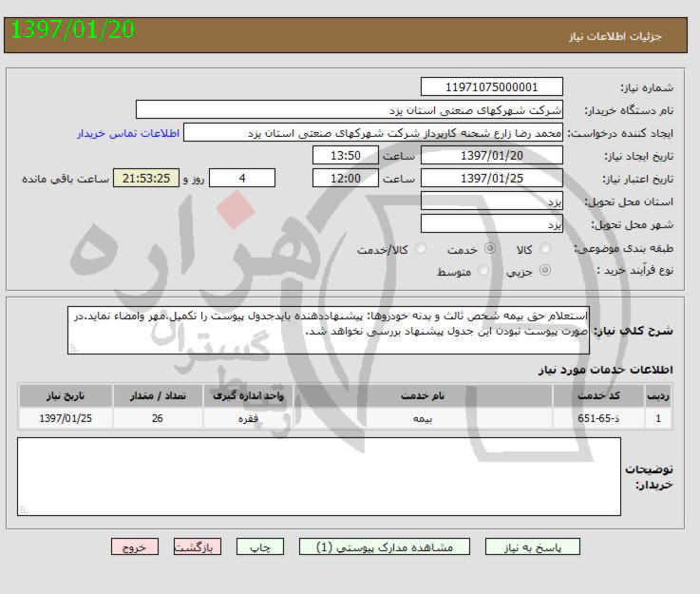Select the خدمت radio option
Image resolution: width=700 pixels, height=594 pixels.
pyautogui.click(x=490, y=249)
